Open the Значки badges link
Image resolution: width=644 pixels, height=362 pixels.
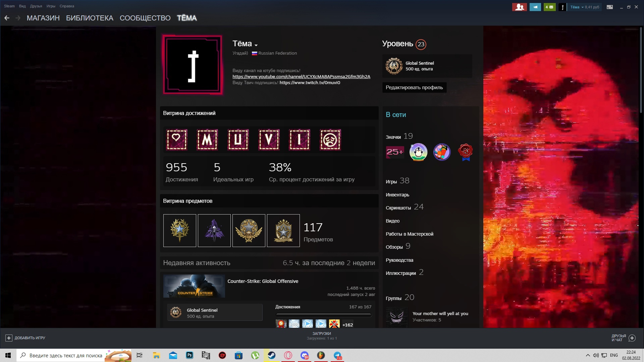(399, 136)
